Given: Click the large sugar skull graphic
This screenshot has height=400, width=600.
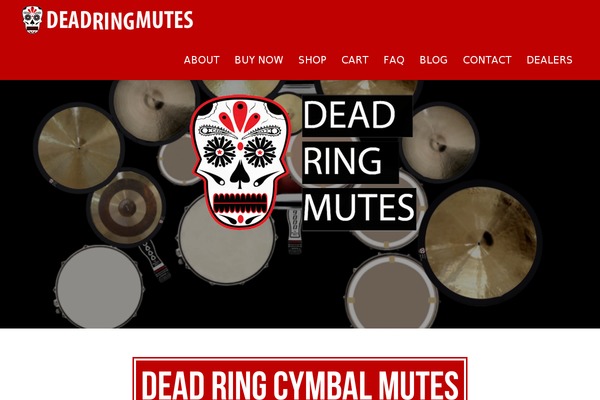Looking at the screenshot, I should point(240,162).
